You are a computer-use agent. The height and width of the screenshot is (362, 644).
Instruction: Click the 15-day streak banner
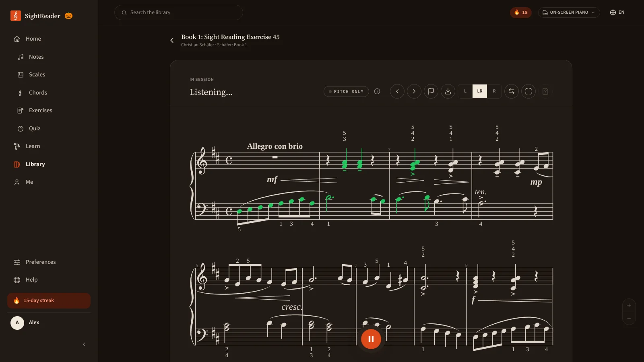point(49,300)
